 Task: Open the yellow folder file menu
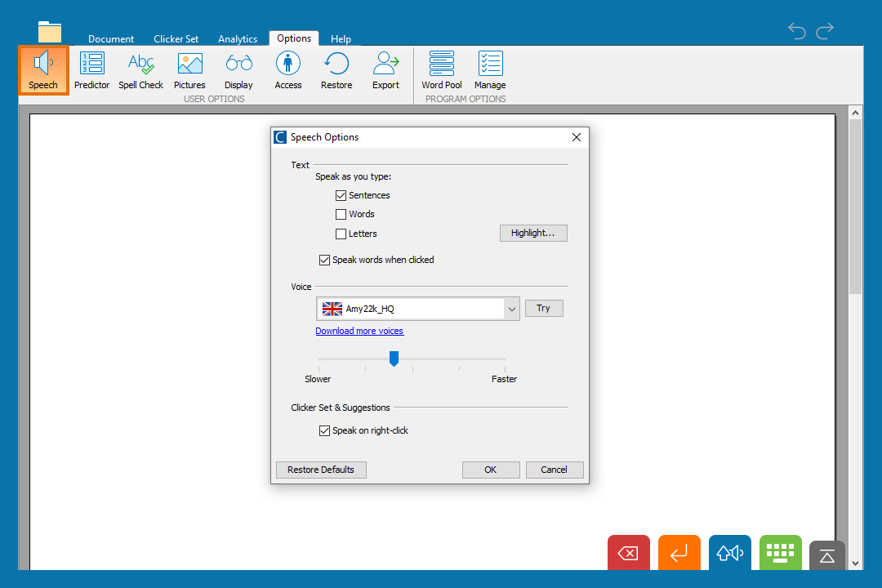[x=50, y=32]
